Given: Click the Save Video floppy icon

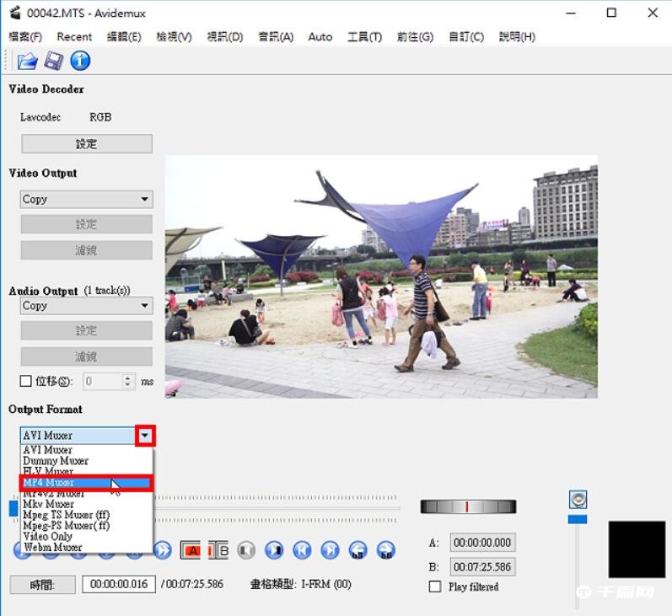Looking at the screenshot, I should pyautogui.click(x=54, y=61).
